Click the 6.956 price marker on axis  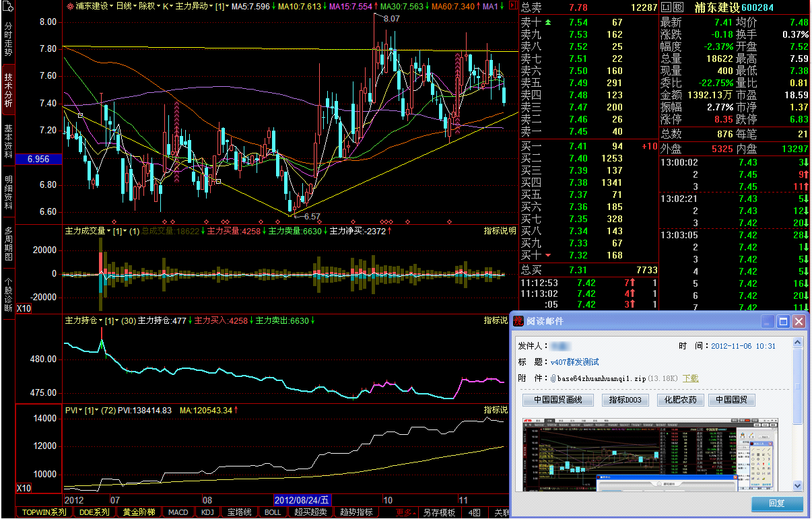pos(38,160)
